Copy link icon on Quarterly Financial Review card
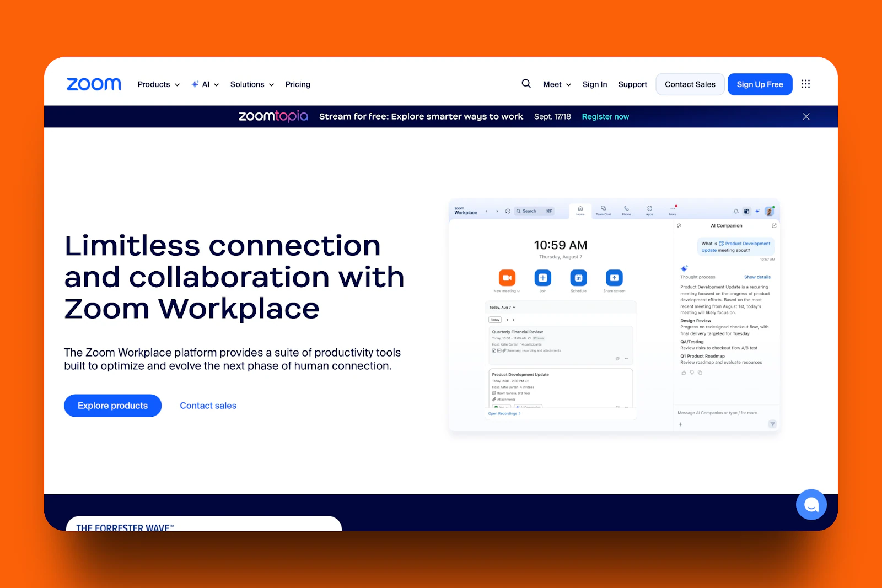Image resolution: width=882 pixels, height=588 pixels. click(x=617, y=359)
